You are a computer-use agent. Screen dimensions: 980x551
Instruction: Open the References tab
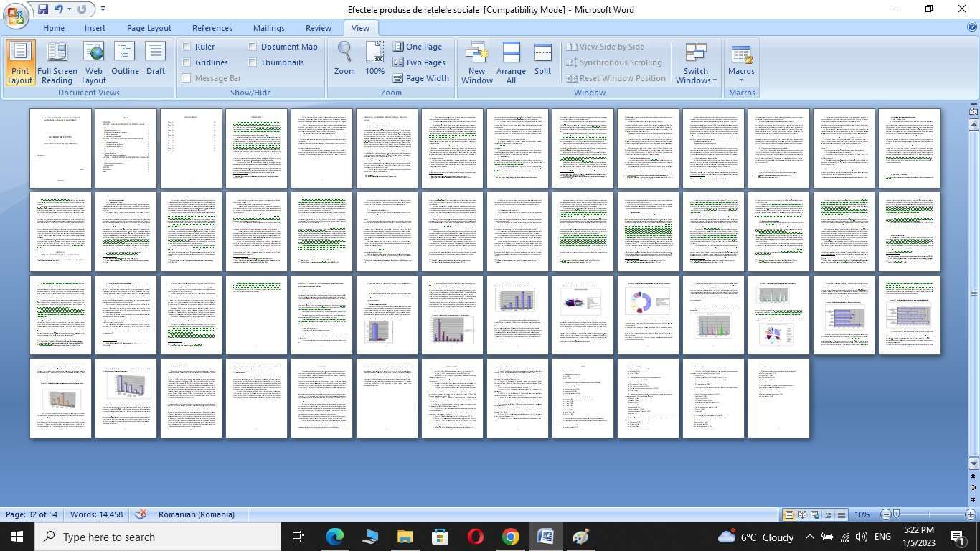tap(212, 28)
